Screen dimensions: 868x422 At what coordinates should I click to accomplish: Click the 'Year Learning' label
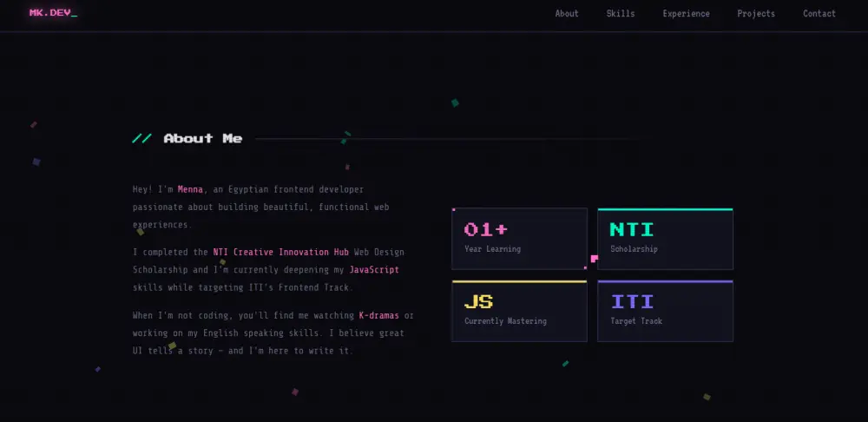pyautogui.click(x=493, y=248)
